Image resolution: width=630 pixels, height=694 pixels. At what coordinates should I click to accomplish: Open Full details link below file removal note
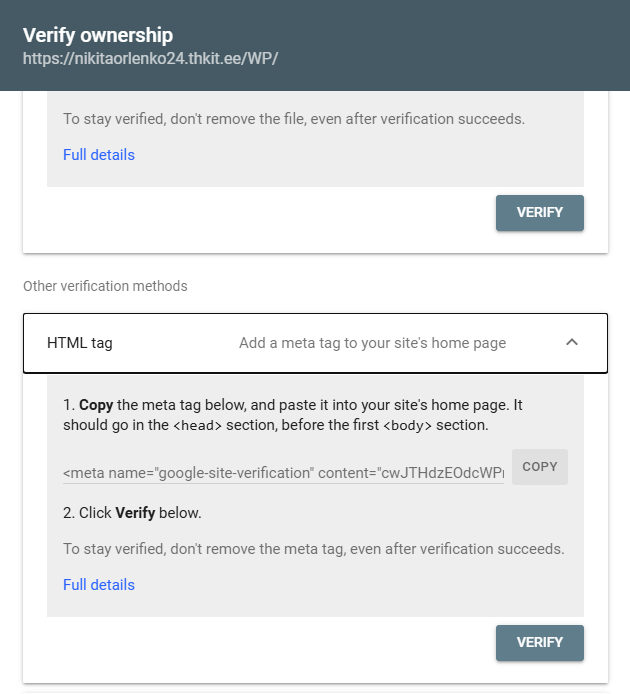coord(99,155)
